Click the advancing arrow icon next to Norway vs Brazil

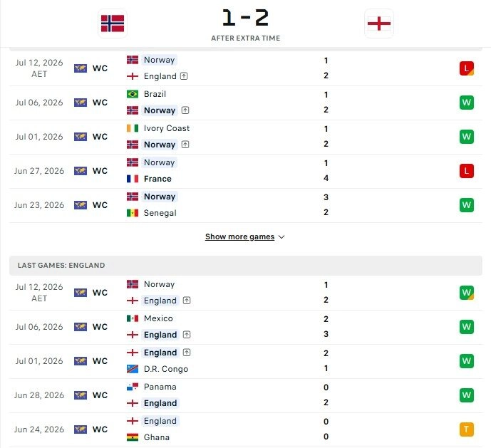click(185, 110)
